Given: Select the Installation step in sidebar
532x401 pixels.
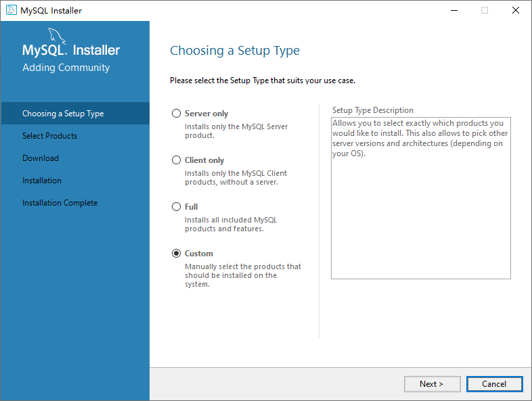Looking at the screenshot, I should (x=42, y=181).
